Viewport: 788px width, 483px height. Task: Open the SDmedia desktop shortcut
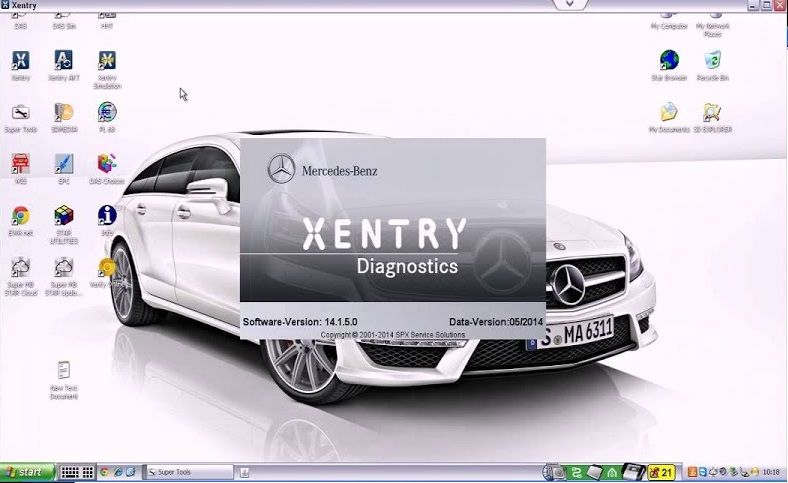(x=64, y=113)
